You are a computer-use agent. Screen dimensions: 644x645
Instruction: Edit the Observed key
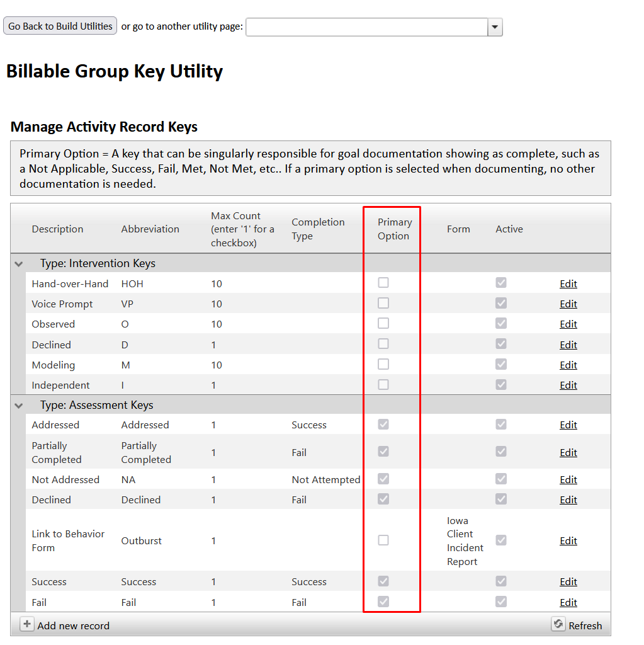click(568, 324)
